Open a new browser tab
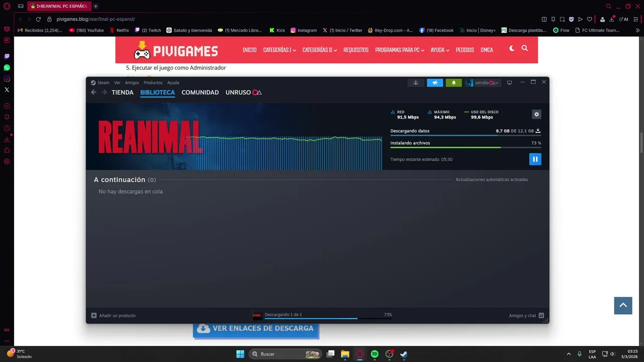 (x=96, y=6)
